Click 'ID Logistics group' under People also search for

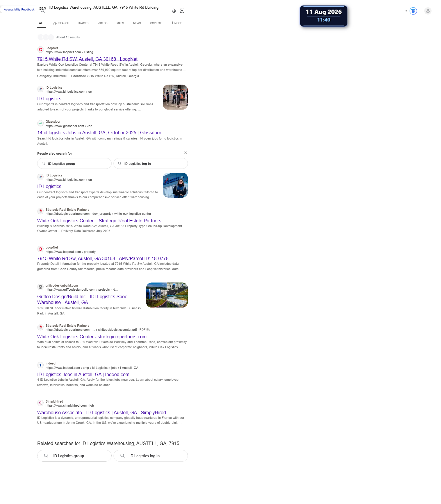coord(74,164)
